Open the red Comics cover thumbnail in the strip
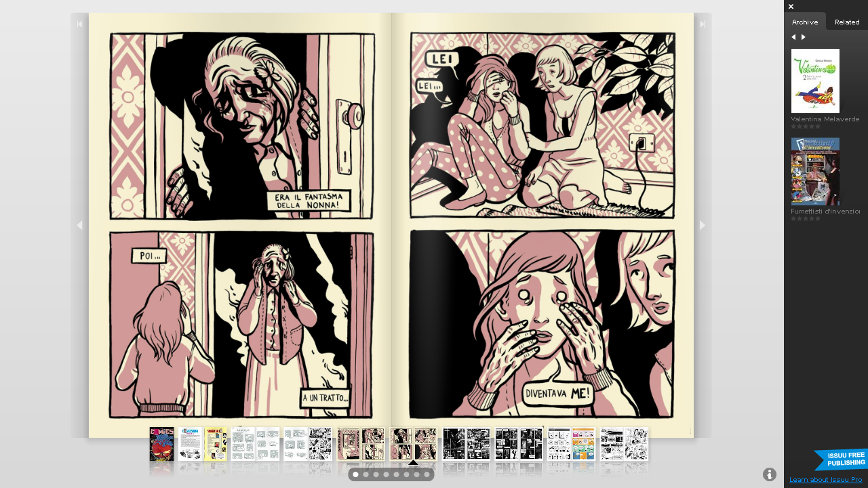Viewport: 868px width, 488px height. pyautogui.click(x=162, y=444)
